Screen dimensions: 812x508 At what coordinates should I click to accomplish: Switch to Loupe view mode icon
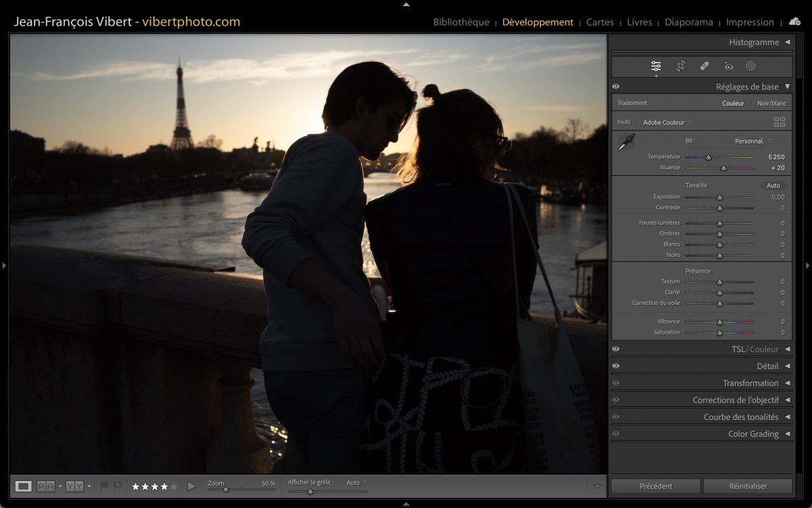coord(24,486)
